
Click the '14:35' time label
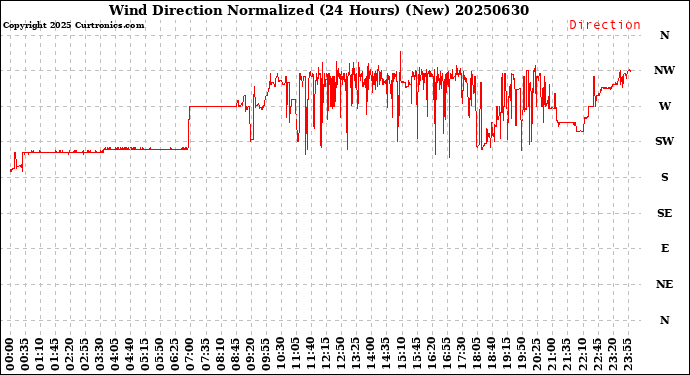(x=386, y=354)
